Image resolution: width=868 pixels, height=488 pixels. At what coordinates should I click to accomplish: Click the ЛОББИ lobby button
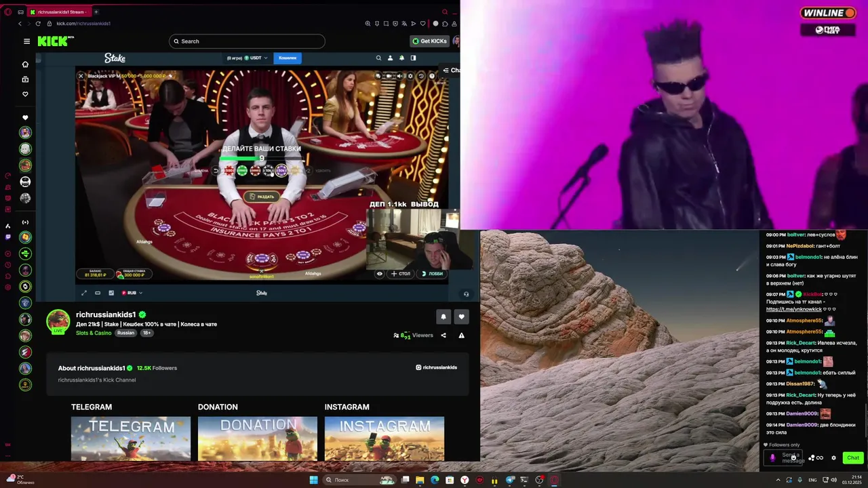(432, 274)
